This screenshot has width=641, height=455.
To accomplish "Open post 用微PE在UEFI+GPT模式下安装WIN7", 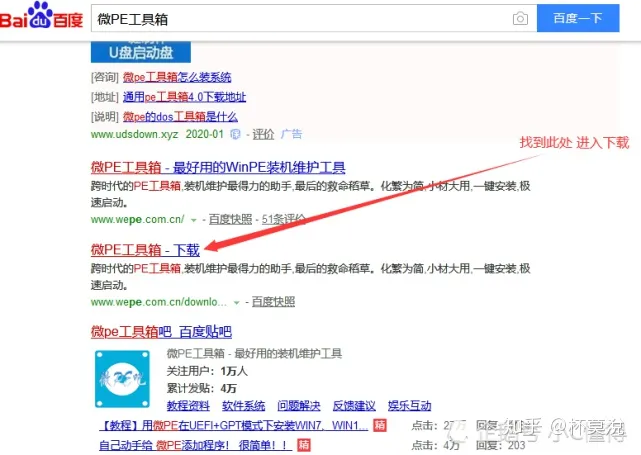I will pyautogui.click(x=233, y=426).
